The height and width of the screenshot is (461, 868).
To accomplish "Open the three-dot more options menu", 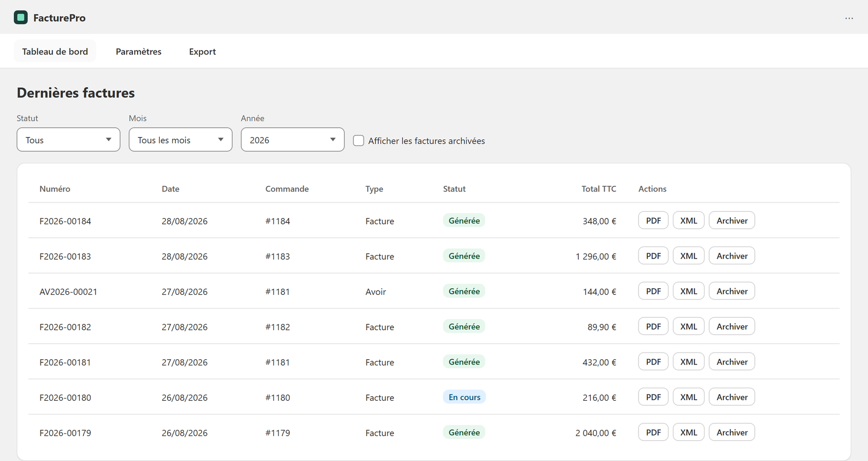I will tap(849, 18).
